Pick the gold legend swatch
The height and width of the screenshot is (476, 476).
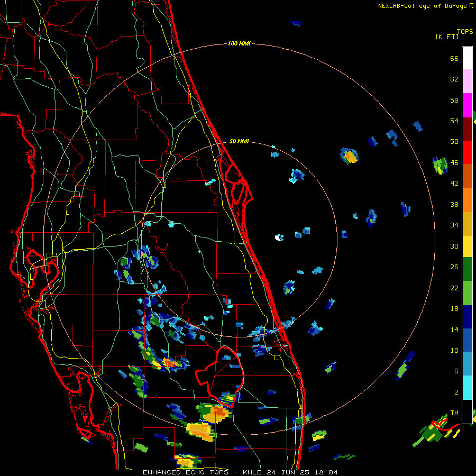coord(467,224)
